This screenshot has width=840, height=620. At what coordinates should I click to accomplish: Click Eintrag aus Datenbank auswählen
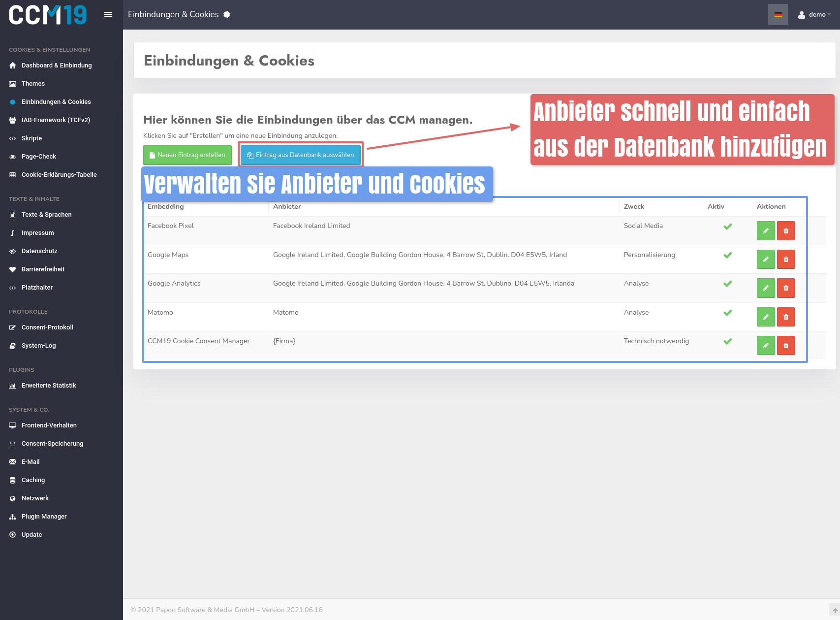pyautogui.click(x=301, y=155)
